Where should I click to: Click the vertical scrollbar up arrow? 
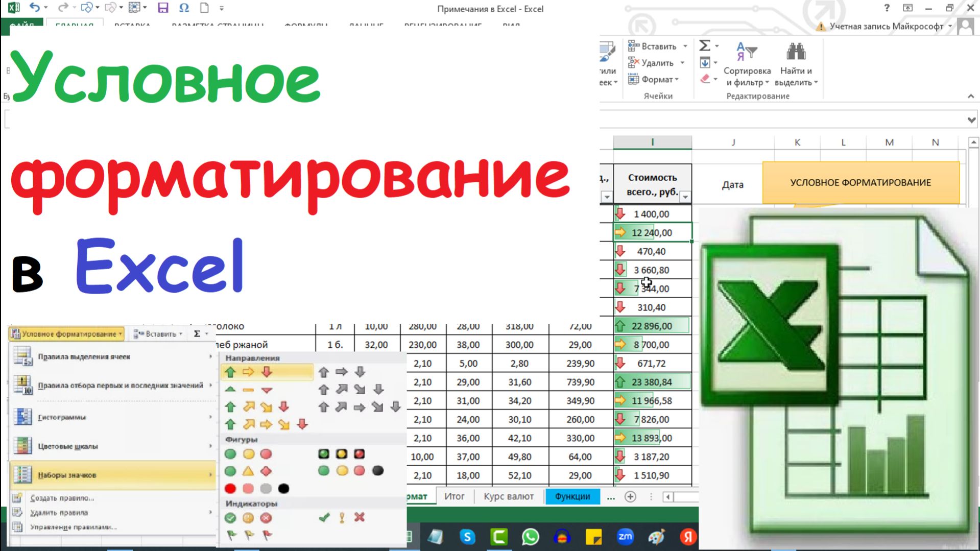pos(973,142)
